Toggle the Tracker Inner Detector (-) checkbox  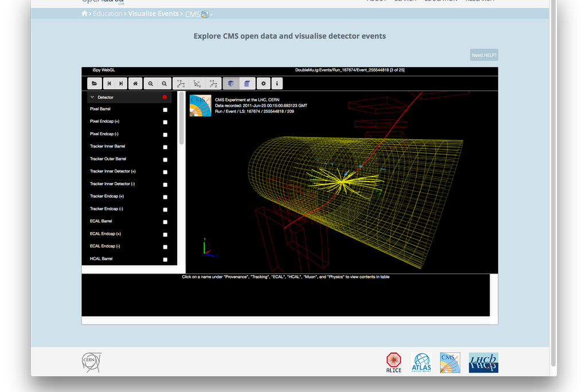[x=165, y=185]
